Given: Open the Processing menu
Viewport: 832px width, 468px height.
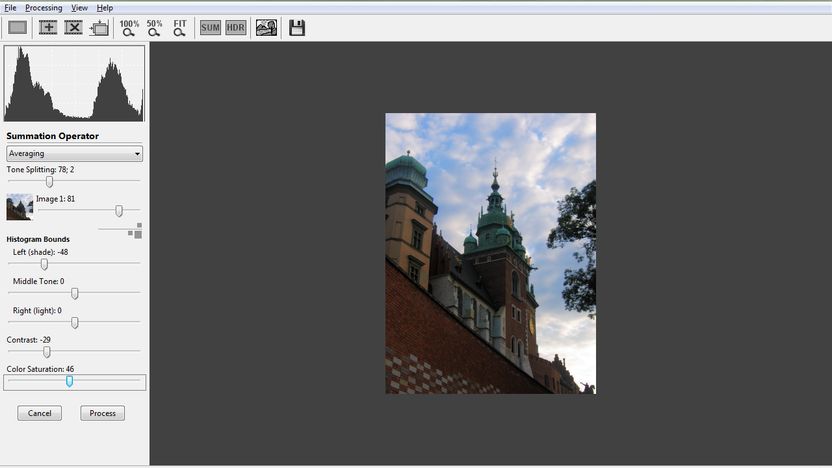Looking at the screenshot, I should 44,8.
